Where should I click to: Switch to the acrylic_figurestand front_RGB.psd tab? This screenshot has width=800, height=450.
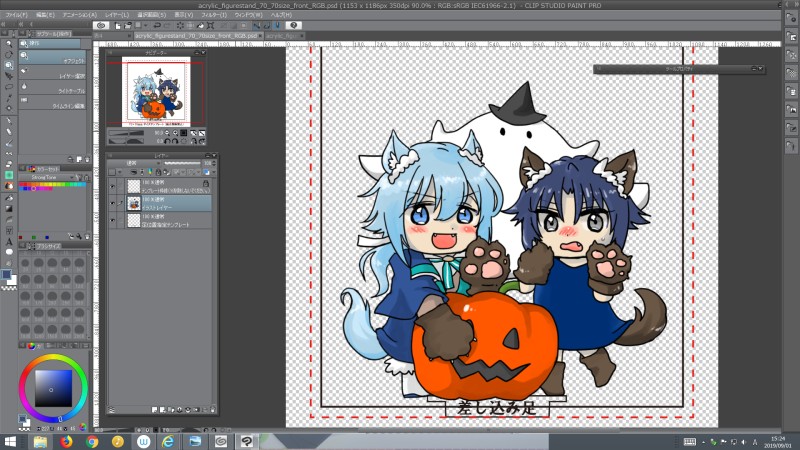pyautogui.click(x=196, y=36)
